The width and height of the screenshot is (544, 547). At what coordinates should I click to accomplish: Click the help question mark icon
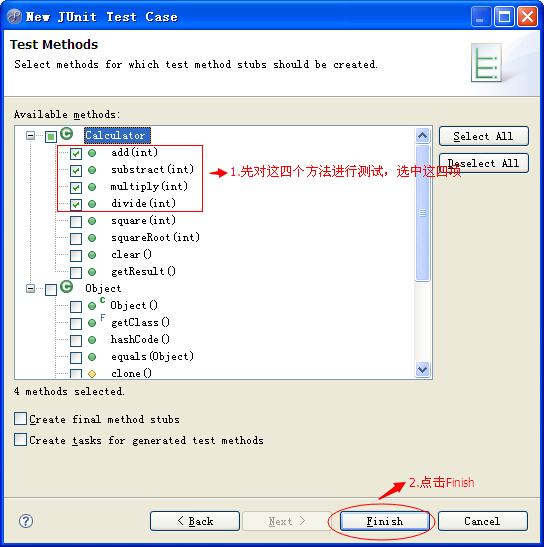26,521
